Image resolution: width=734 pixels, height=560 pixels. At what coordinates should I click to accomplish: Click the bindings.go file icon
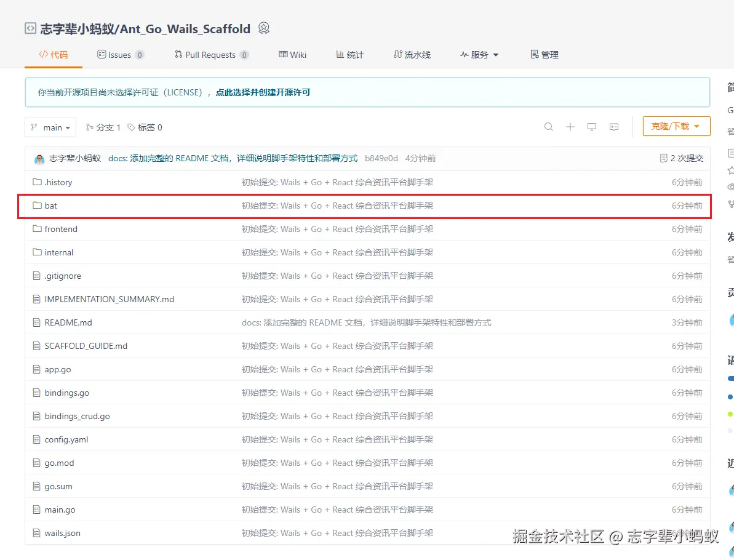coord(36,393)
